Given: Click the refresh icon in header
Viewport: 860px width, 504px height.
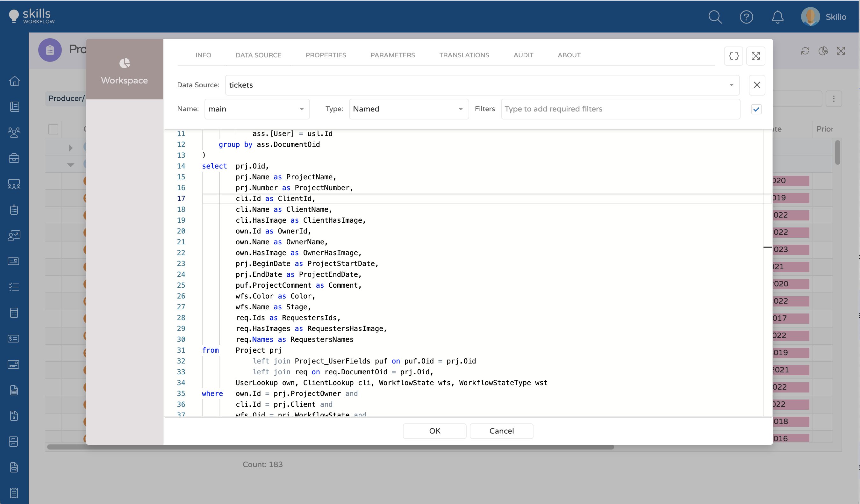Looking at the screenshot, I should [x=805, y=51].
